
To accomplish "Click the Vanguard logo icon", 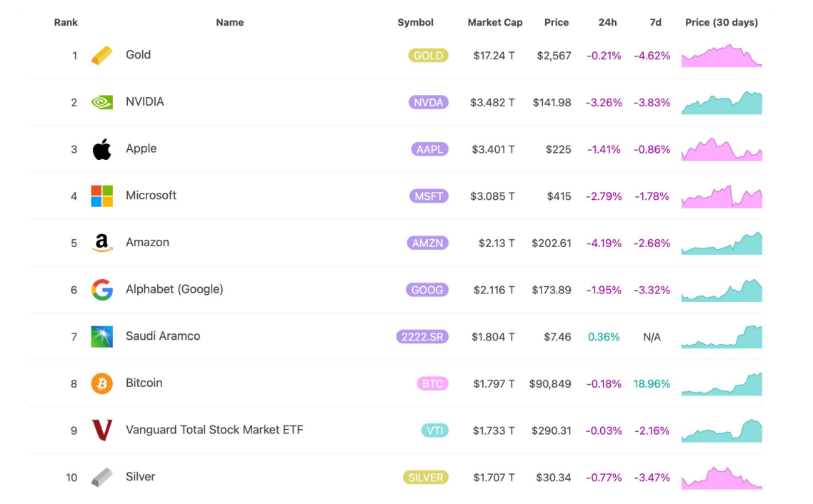I will coord(101,430).
